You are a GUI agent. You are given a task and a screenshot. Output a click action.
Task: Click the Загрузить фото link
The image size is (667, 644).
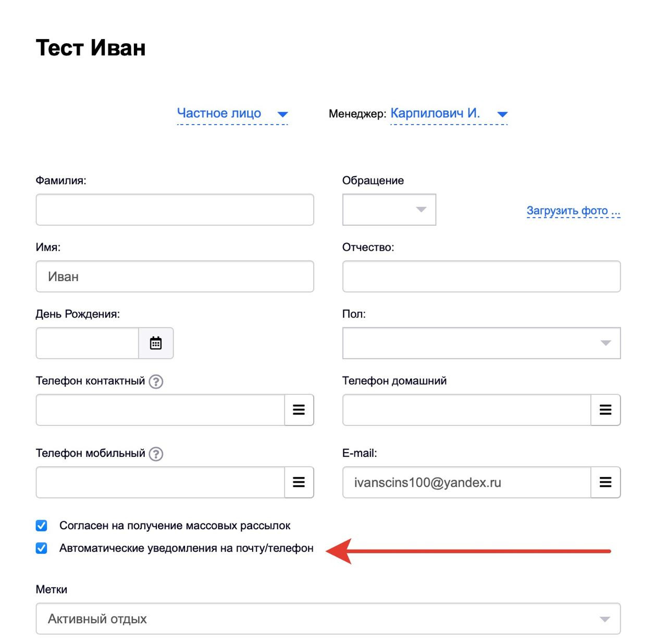(573, 211)
